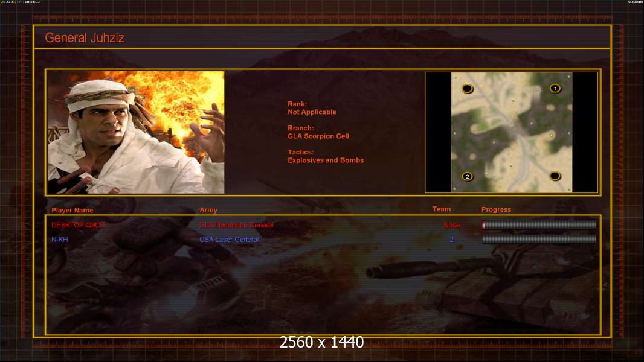
Task: Click team value 'None' for DESKTOP-Q9CG
Action: [452, 225]
